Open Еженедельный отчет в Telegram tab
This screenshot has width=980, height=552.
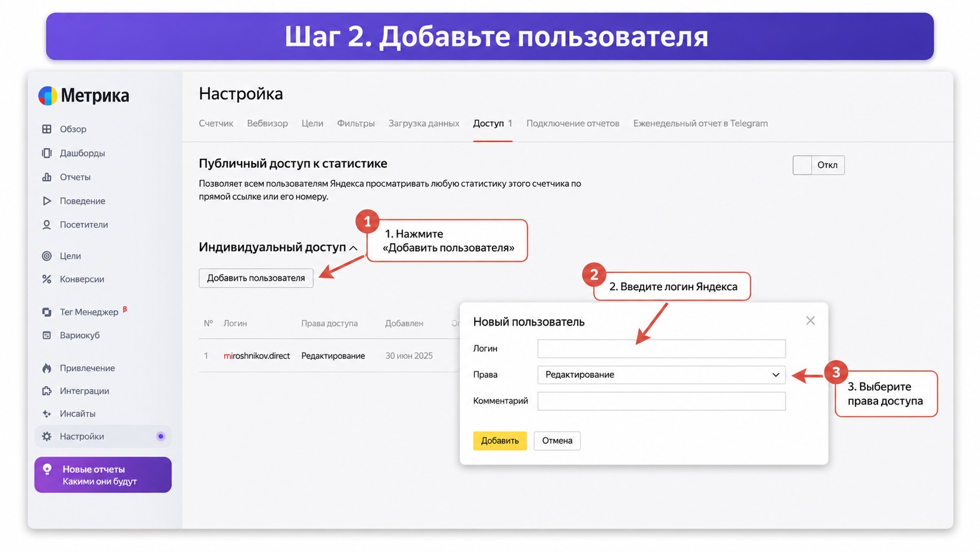coord(700,124)
